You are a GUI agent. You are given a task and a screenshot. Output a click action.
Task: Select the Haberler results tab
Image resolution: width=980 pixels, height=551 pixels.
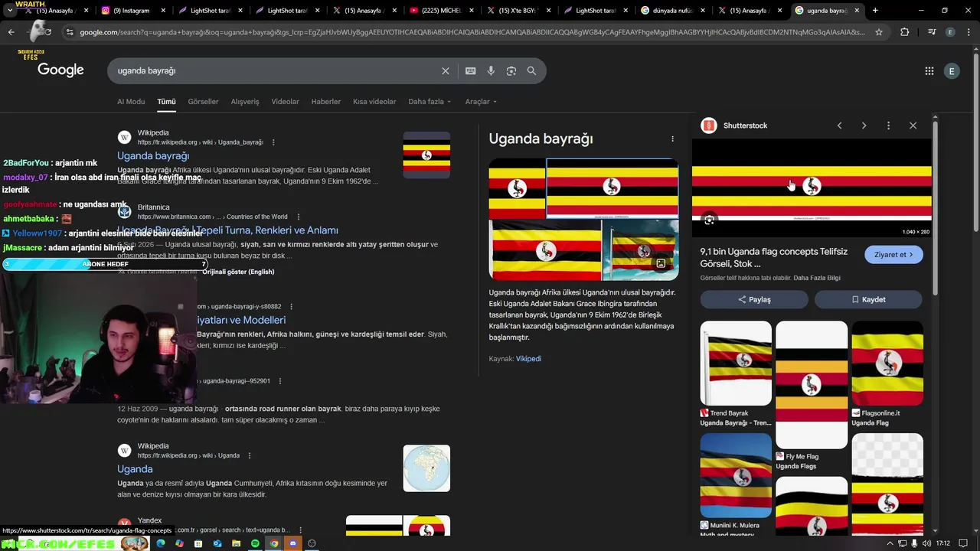326,102
